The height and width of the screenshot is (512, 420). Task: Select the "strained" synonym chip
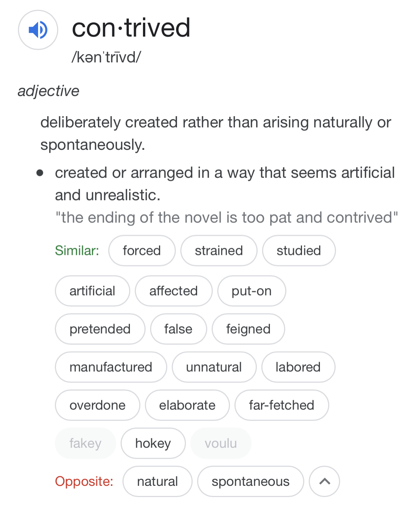(x=219, y=250)
